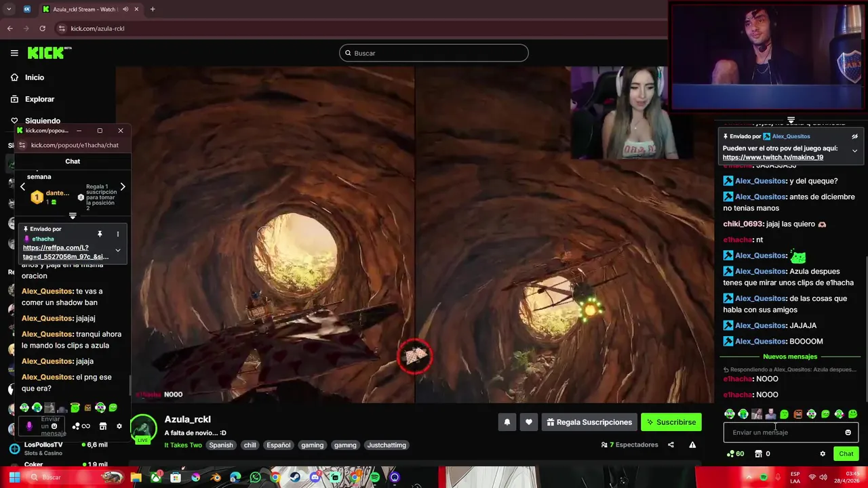868x488 pixels.
Task: Hide the Alex_Quesitos pinned message
Action: tap(854, 136)
